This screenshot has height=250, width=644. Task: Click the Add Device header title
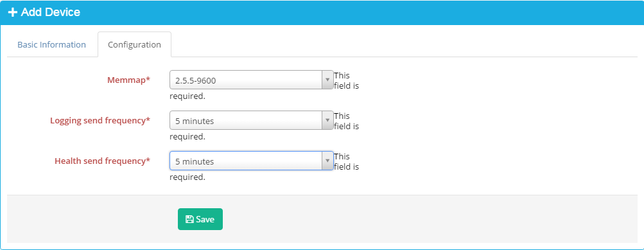[x=51, y=12]
